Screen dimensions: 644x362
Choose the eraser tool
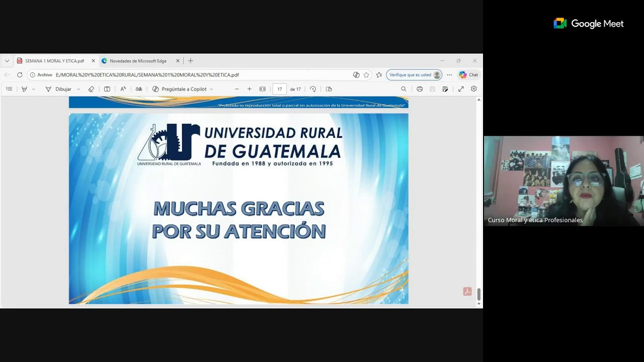(91, 89)
